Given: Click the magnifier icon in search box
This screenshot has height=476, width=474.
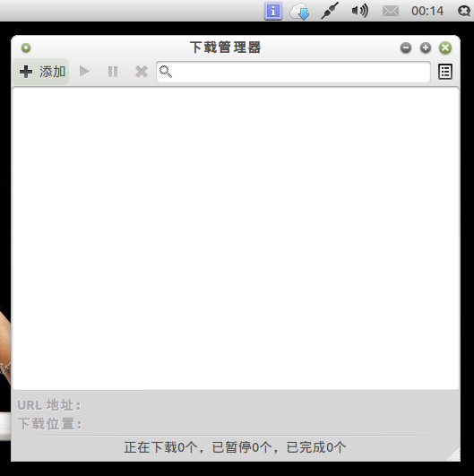Looking at the screenshot, I should click(x=166, y=72).
